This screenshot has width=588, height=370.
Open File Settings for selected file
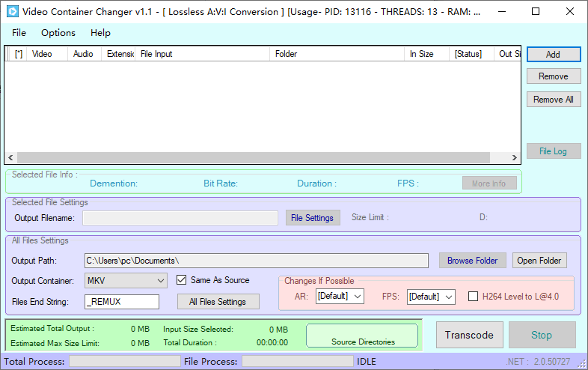313,218
